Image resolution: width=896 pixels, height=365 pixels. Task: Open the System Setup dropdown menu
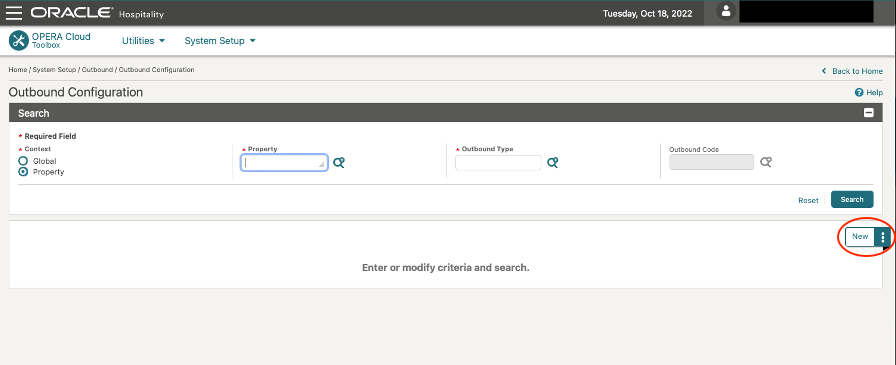click(220, 41)
